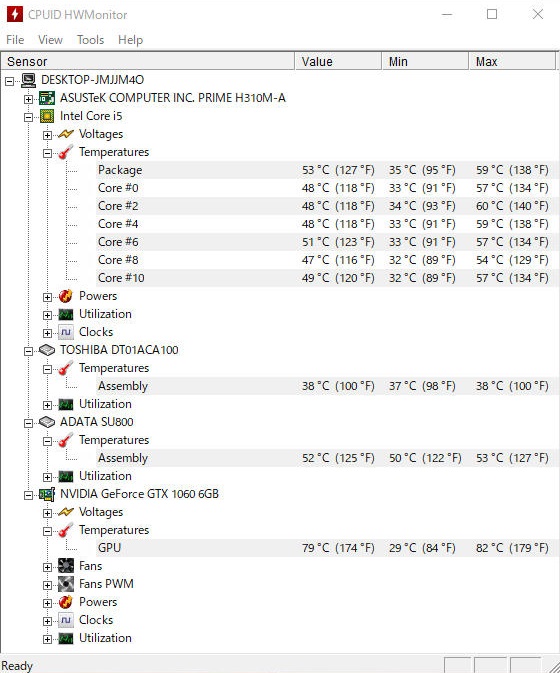Screen dimensions: 560x673
Task: Expand the ASUSTeK PRIME H310M-A node
Action: pos(28,99)
